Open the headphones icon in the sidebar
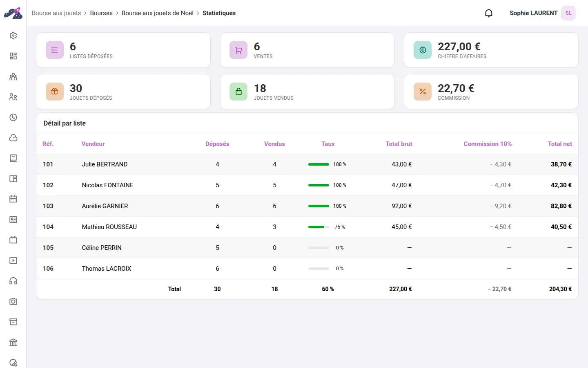The image size is (588, 368). pos(13,281)
